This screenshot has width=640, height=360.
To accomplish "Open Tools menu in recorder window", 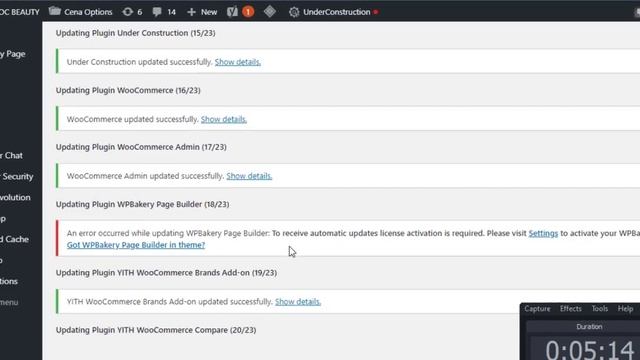I will [600, 309].
